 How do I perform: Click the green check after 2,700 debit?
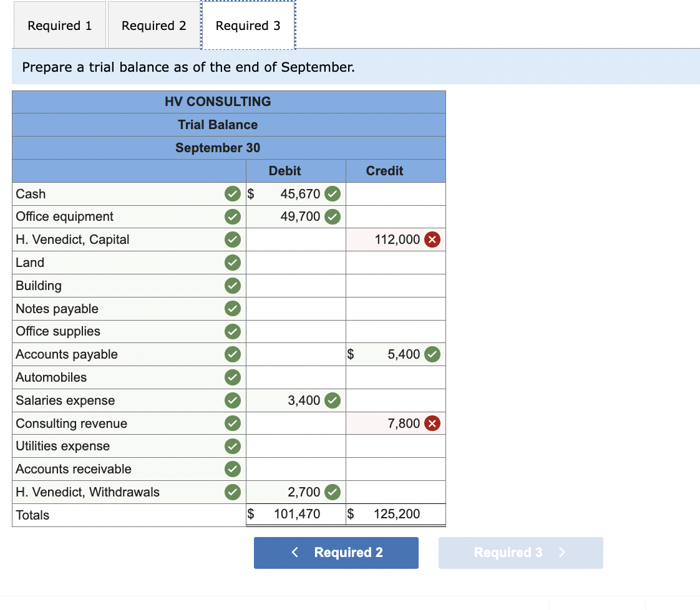(333, 492)
